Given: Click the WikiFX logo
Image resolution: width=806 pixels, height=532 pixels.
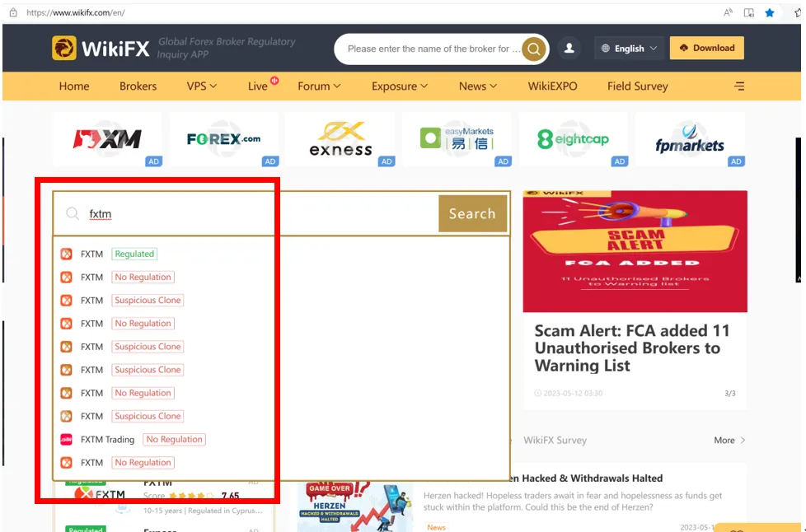Looking at the screenshot, I should [101, 49].
